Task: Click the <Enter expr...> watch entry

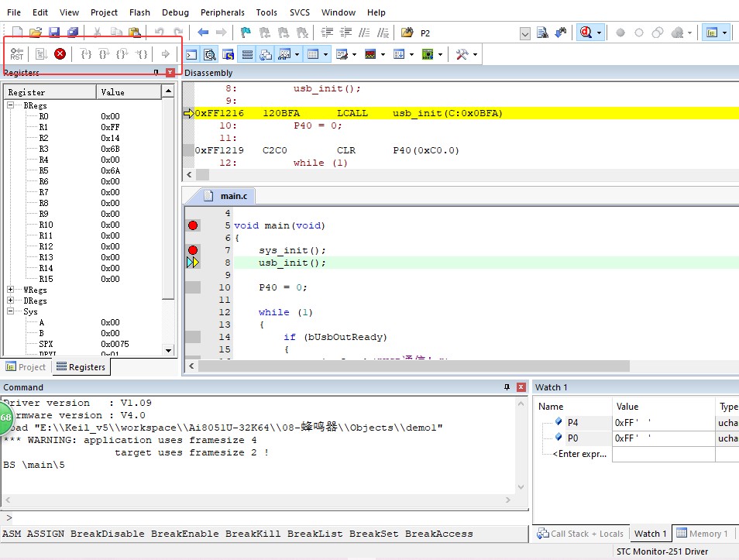Action: (x=579, y=453)
